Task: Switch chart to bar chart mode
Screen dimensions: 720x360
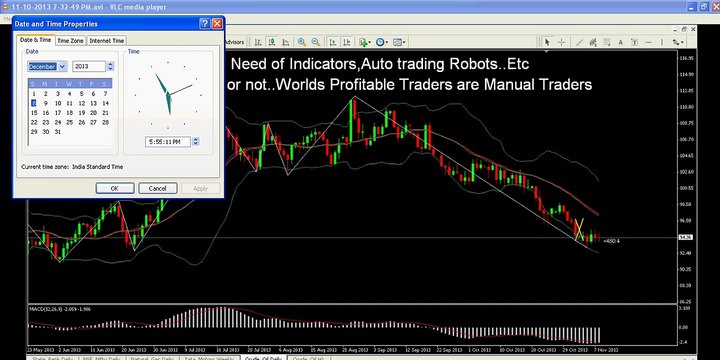Action: pyautogui.click(x=258, y=42)
